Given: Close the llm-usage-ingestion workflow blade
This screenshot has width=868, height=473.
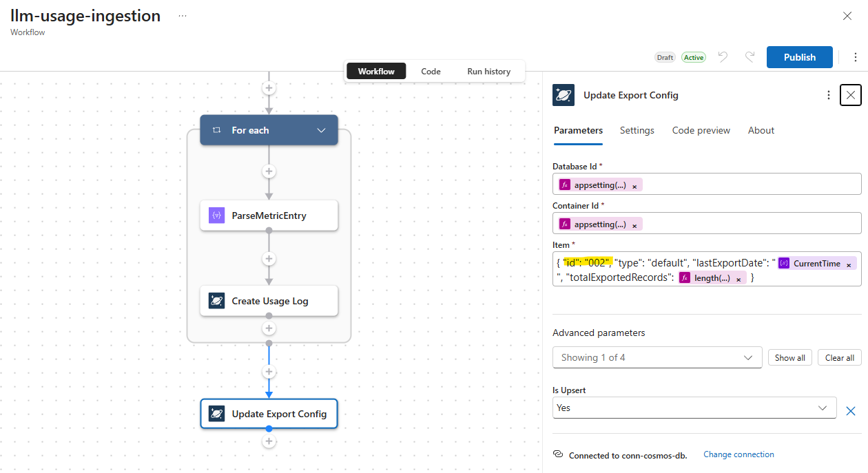Looking at the screenshot, I should [x=847, y=16].
